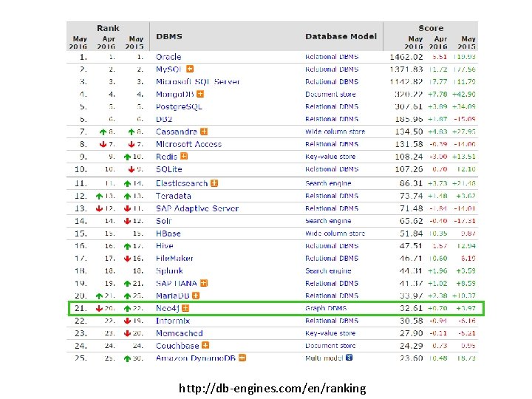
Task: Click the red down arrow in the Solr row
Action: [x=127, y=221]
